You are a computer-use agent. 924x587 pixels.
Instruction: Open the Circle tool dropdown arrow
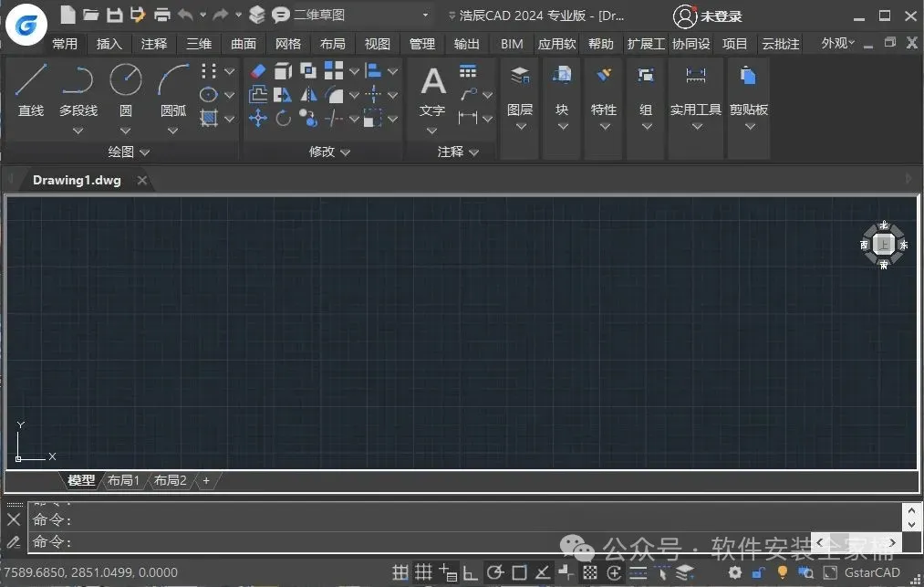pyautogui.click(x=126, y=131)
